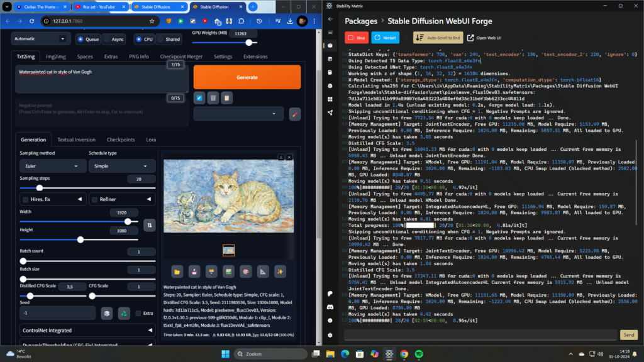Viewport: 644px width, 362px height.
Task: Reuse last seed with recycle icon
Action: point(125,313)
